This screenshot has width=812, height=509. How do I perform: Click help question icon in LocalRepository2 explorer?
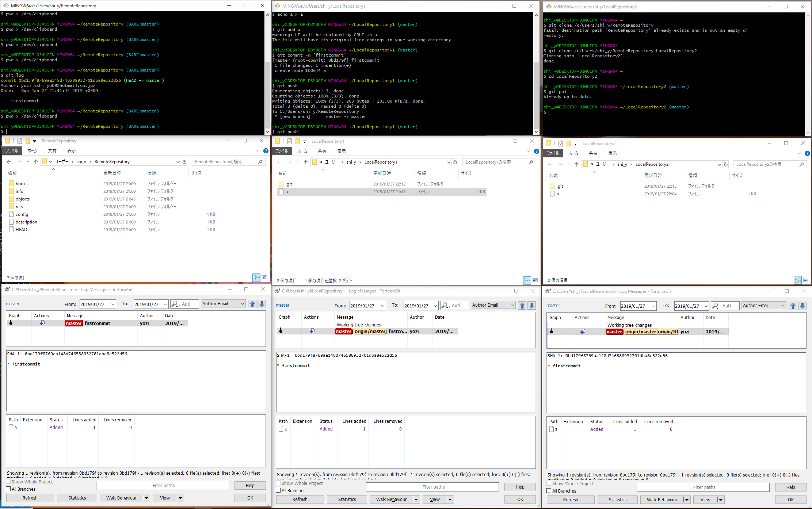(x=807, y=153)
